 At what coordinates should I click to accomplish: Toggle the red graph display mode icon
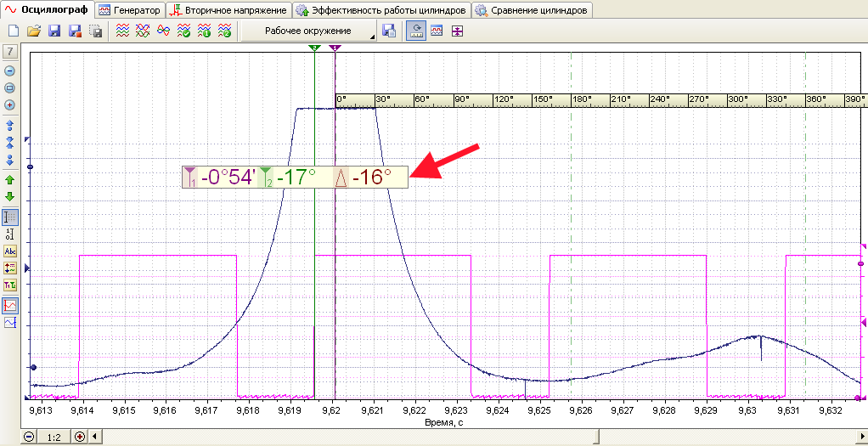pos(10,305)
